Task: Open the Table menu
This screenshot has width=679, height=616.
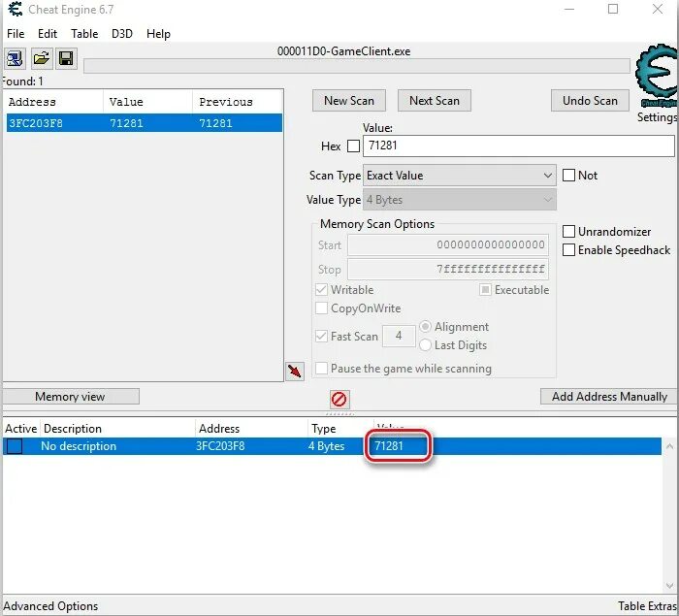Action: [84, 34]
